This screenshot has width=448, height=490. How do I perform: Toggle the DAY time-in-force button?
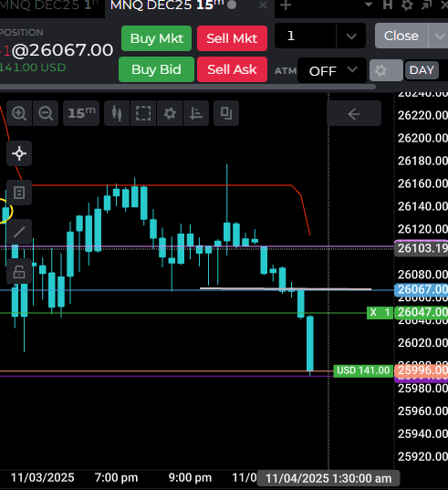click(422, 70)
